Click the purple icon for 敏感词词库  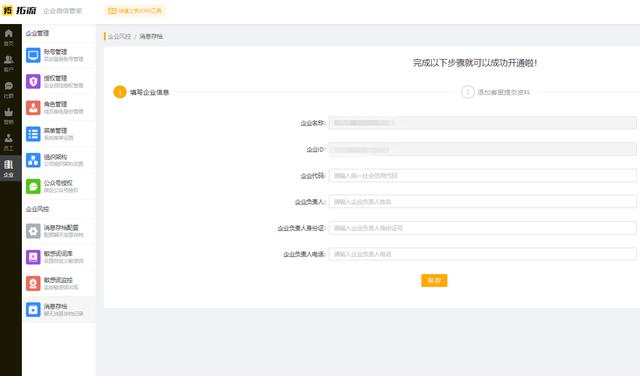(33, 257)
